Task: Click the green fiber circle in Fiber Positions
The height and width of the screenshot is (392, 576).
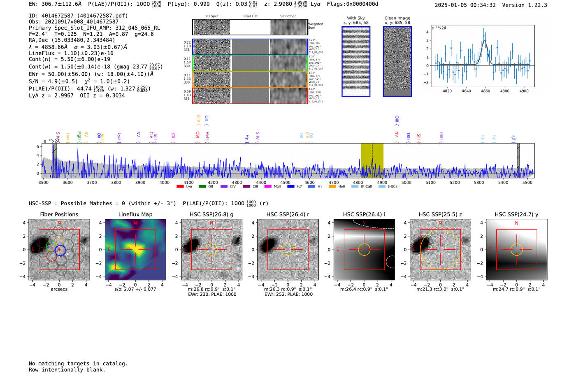Action: (51, 246)
